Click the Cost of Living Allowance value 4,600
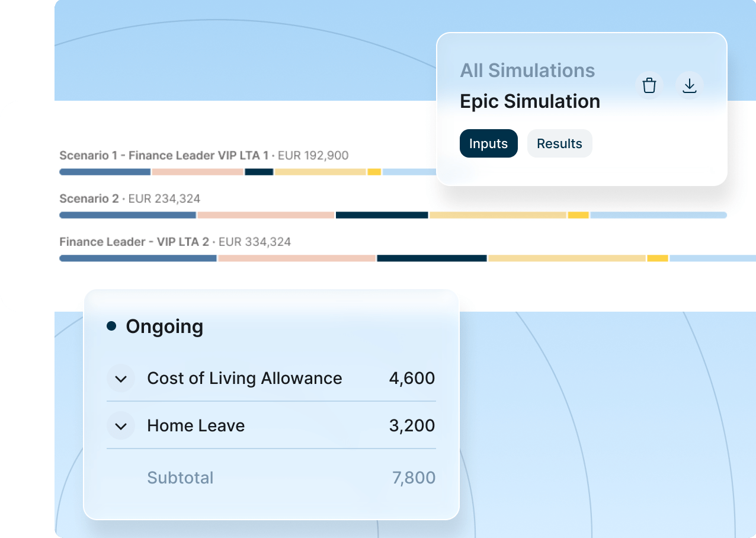 412,379
